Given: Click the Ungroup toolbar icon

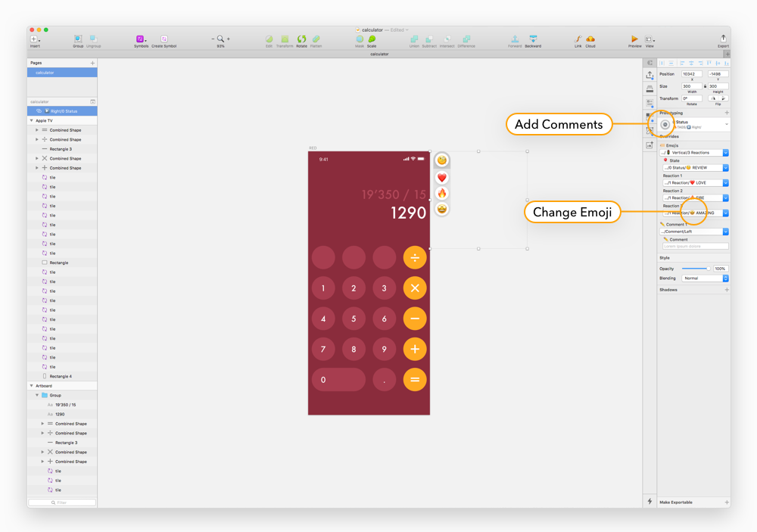Looking at the screenshot, I should coord(93,39).
